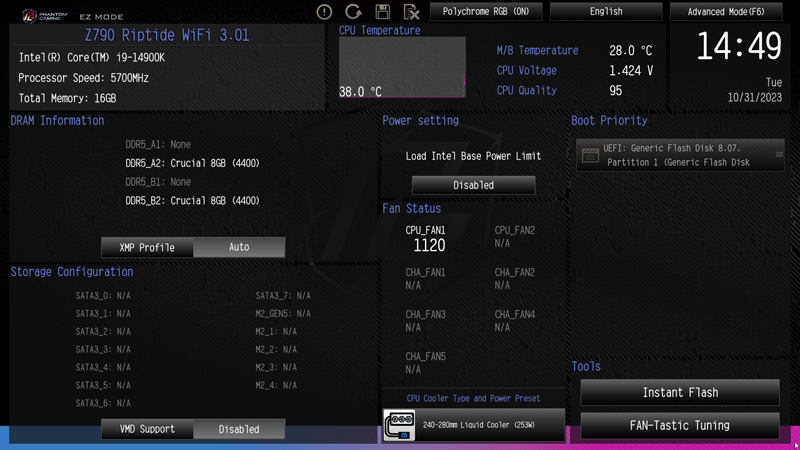
Task: Click DDR5_B1: None row
Action: tap(158, 182)
